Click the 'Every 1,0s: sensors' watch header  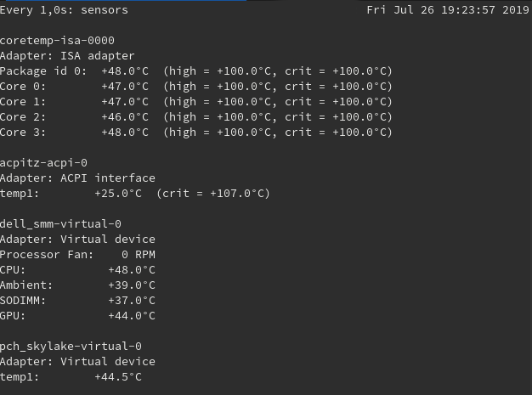(x=64, y=10)
